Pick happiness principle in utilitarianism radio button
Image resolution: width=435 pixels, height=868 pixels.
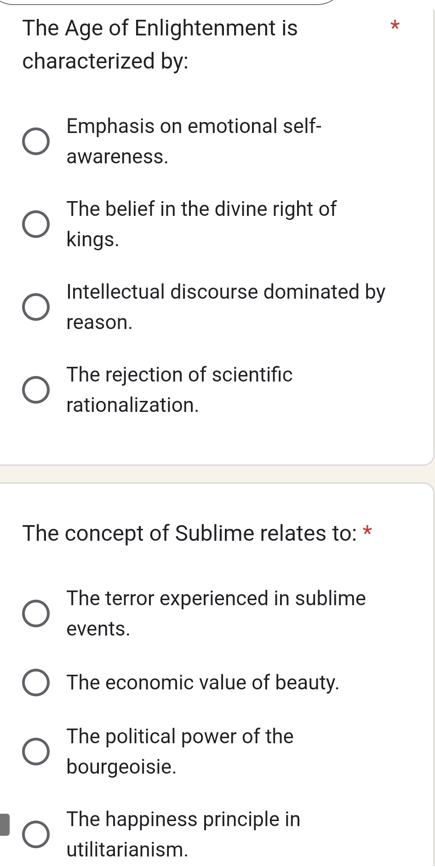pos(36,834)
